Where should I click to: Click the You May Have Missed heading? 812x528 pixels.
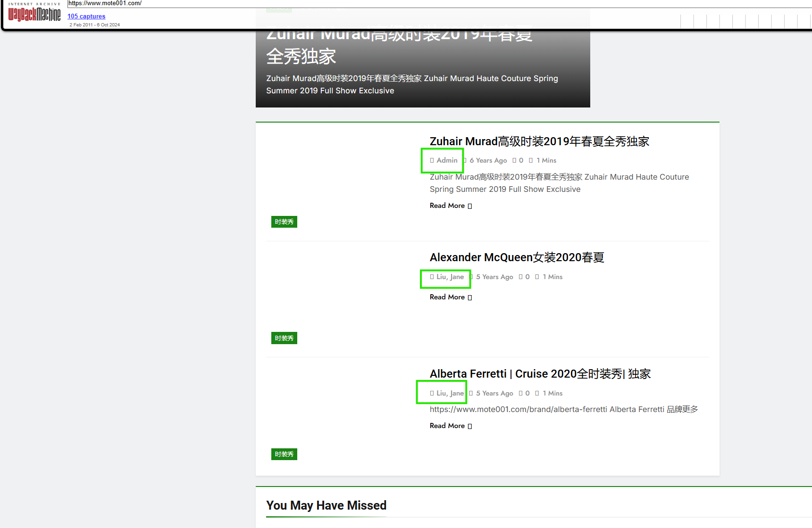[x=326, y=505]
